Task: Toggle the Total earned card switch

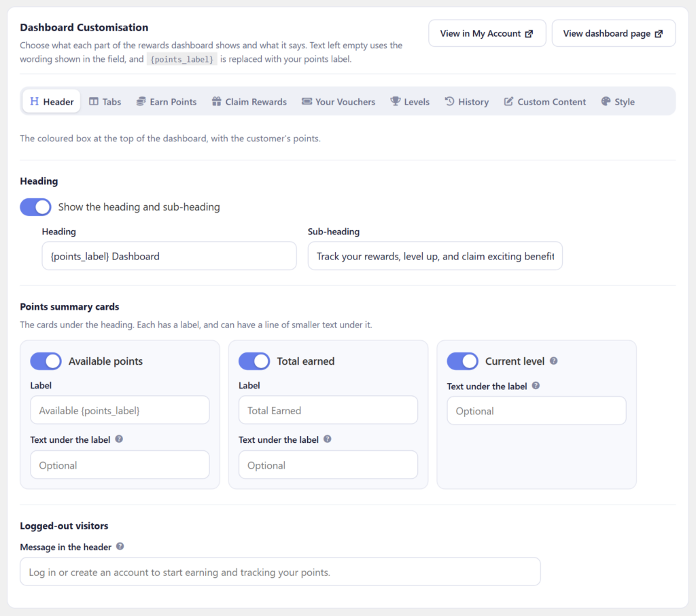Action: [x=254, y=361]
